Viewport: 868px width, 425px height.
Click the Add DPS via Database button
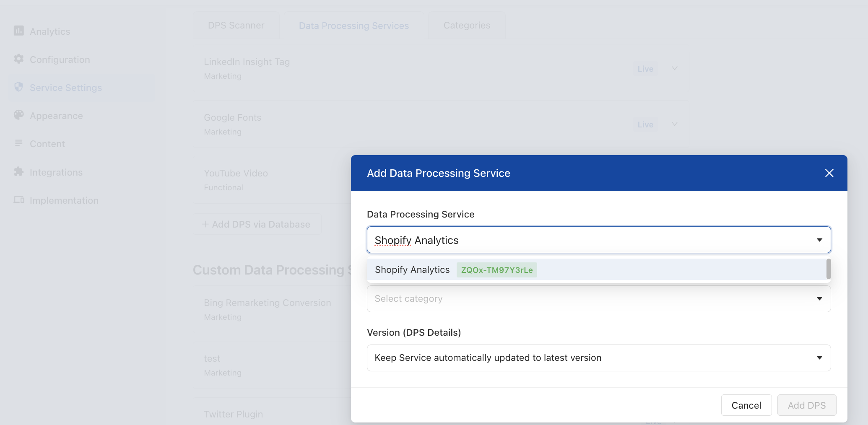coord(257,224)
